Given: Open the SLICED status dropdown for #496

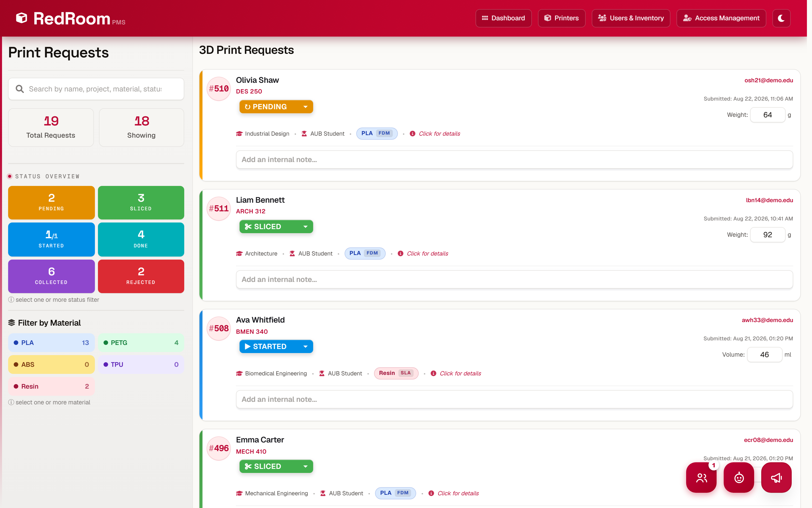Looking at the screenshot, I should click(276, 466).
